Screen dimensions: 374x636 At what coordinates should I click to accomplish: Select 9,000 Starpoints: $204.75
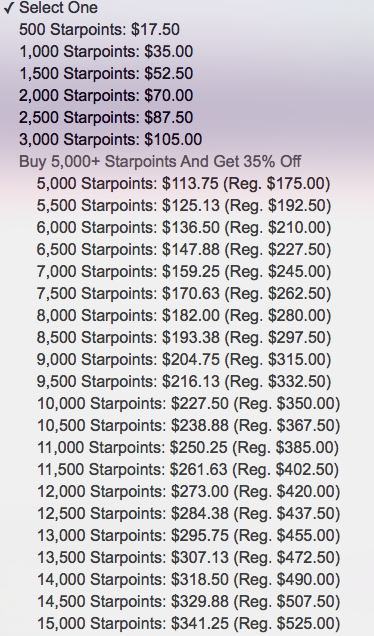[187, 359]
